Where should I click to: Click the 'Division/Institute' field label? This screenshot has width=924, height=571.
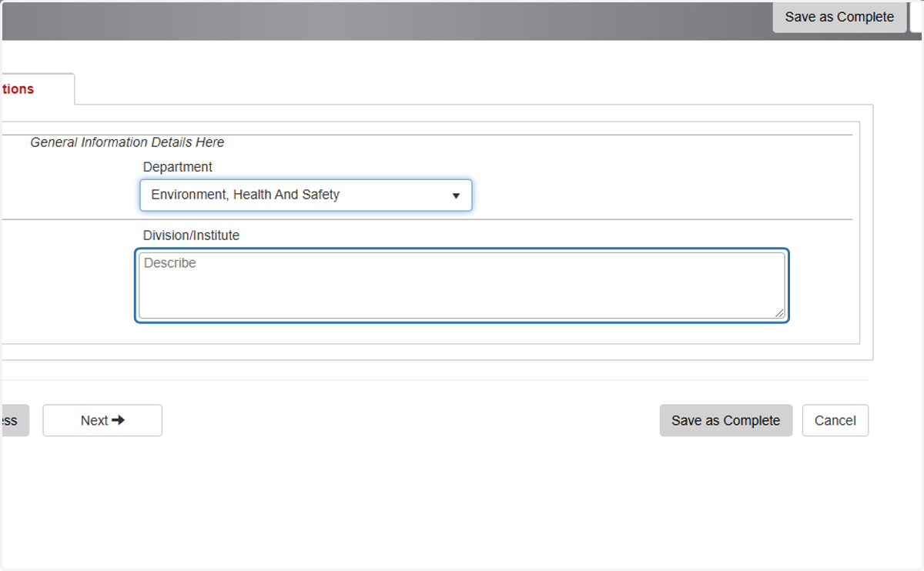click(x=191, y=235)
